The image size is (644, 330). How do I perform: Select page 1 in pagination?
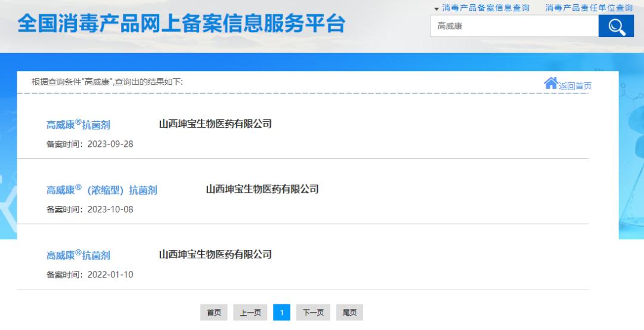point(281,312)
